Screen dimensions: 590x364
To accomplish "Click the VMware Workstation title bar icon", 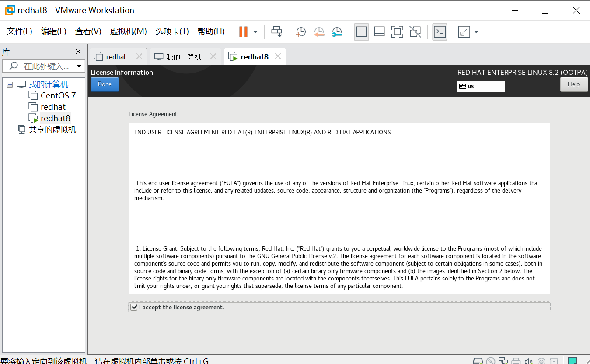I will coord(10,10).
